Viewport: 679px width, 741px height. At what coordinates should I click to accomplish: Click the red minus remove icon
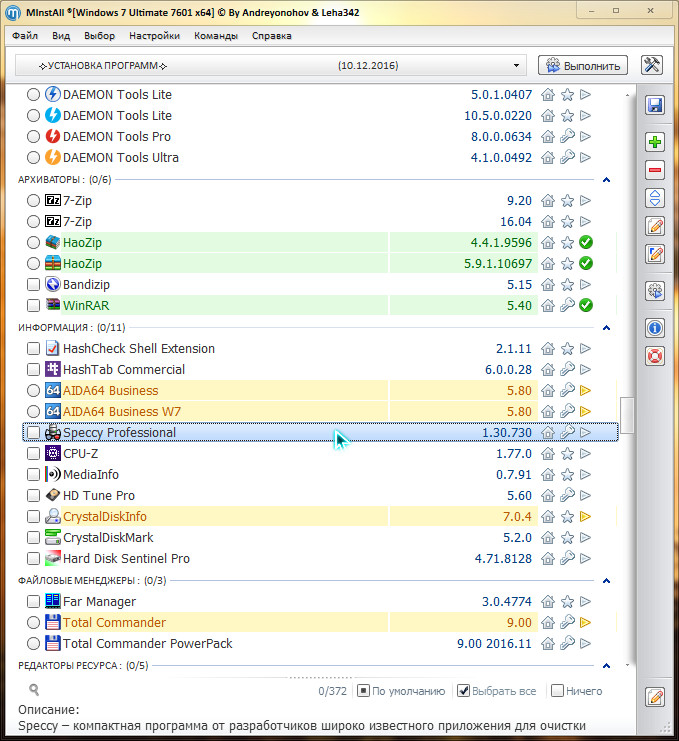(655, 170)
